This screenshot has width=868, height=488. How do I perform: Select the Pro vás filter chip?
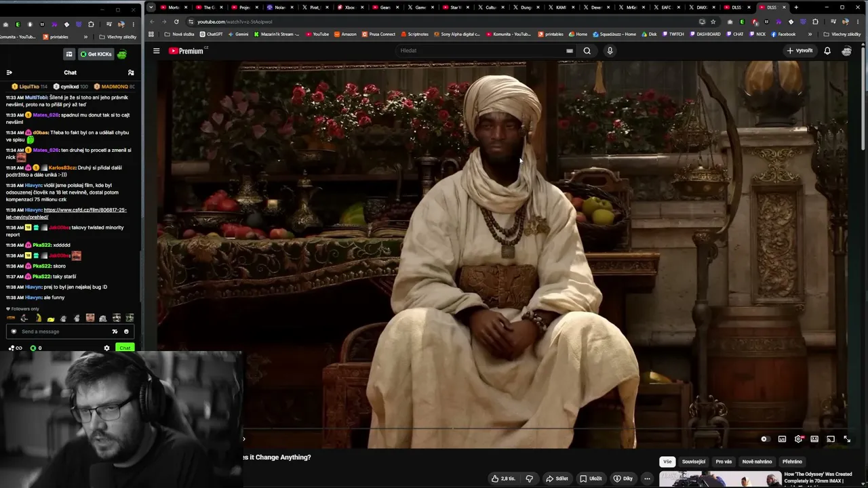[x=724, y=462]
